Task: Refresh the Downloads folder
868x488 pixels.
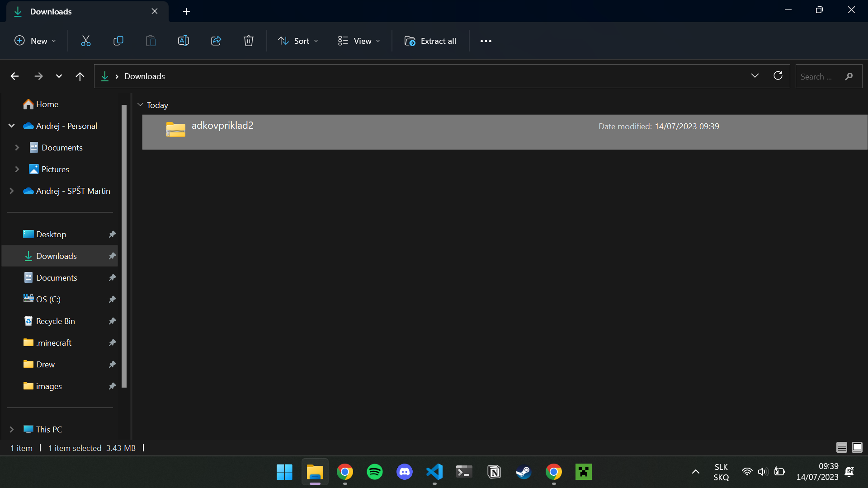Action: click(778, 76)
